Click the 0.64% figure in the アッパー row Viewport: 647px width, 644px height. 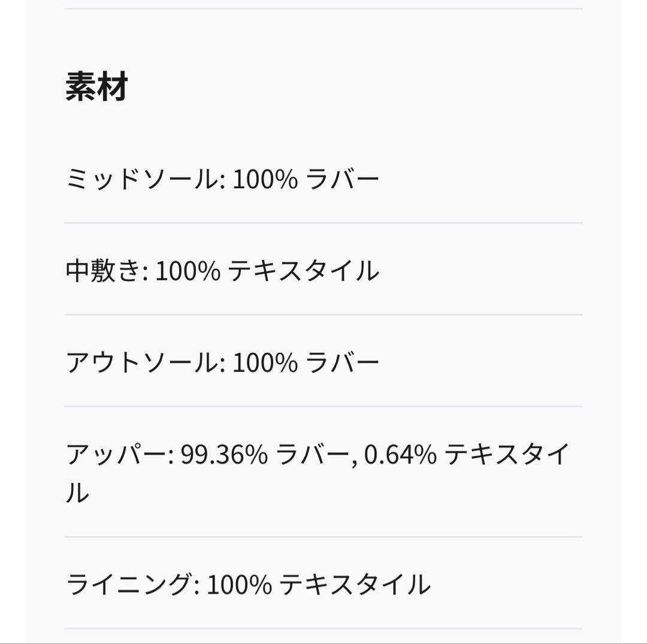click(x=400, y=456)
